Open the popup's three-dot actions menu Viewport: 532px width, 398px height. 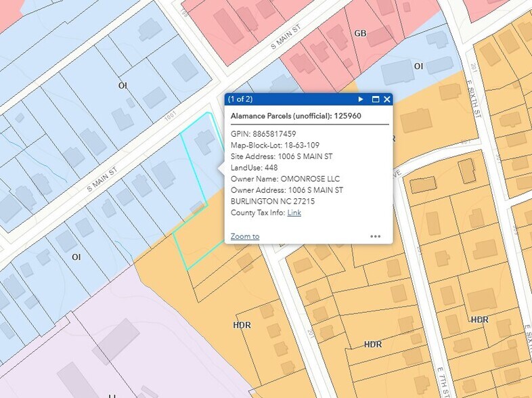tap(376, 236)
